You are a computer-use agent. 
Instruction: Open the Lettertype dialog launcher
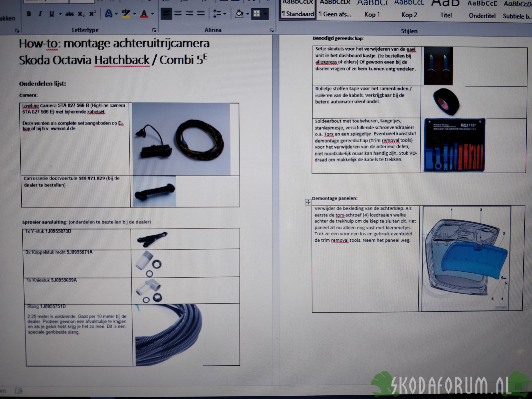tap(154, 30)
